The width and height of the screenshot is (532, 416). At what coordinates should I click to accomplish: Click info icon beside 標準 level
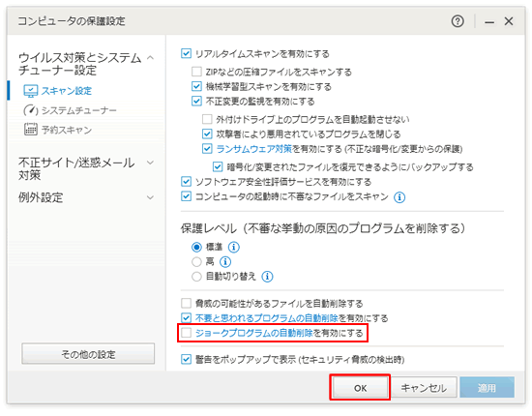(x=233, y=247)
